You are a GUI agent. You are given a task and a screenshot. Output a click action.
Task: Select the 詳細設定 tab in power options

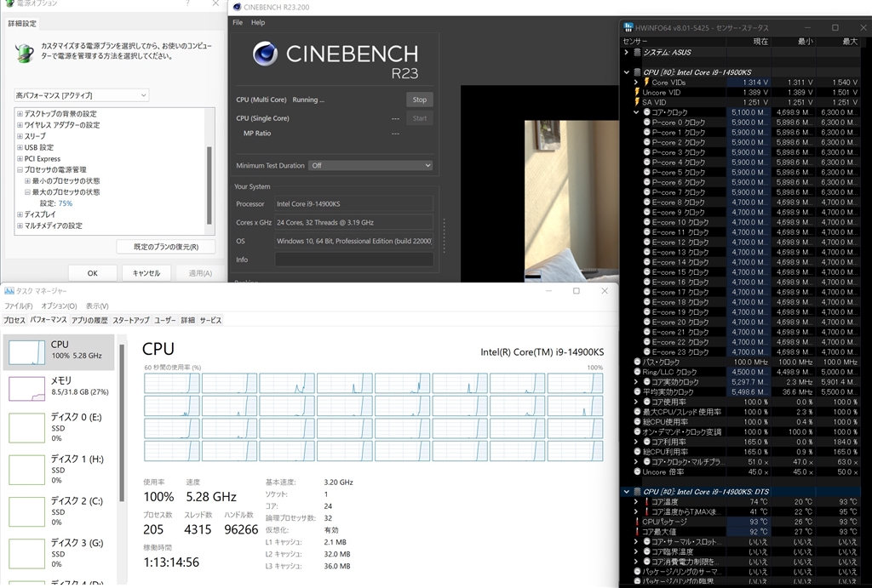pyautogui.click(x=22, y=23)
